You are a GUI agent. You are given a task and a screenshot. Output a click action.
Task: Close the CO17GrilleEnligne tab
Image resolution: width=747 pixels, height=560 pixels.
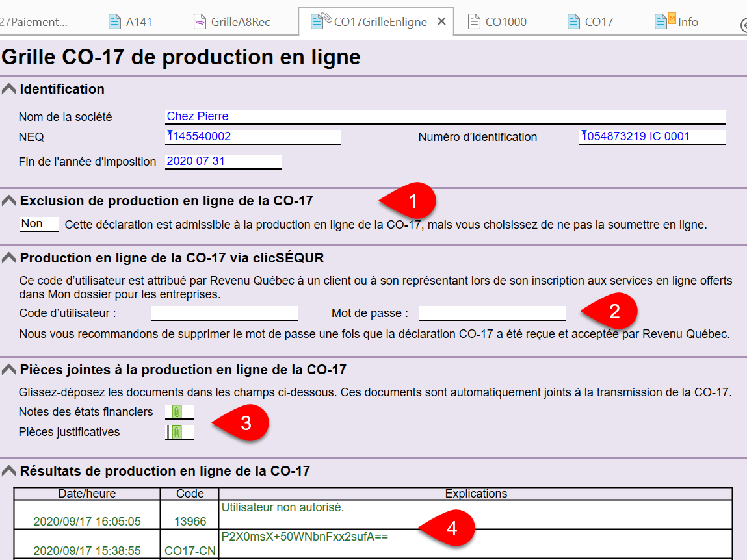pos(441,21)
